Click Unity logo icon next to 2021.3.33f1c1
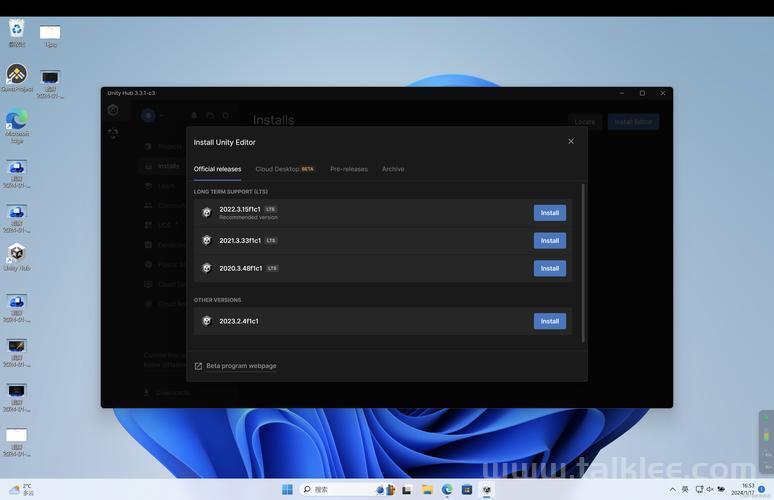774x500 pixels. tap(207, 240)
